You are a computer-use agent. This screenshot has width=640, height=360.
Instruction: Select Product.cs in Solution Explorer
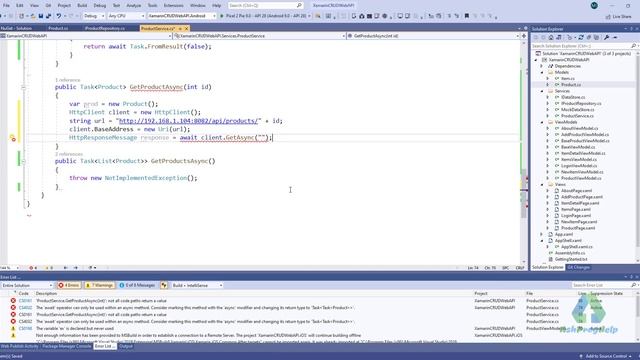(571, 84)
